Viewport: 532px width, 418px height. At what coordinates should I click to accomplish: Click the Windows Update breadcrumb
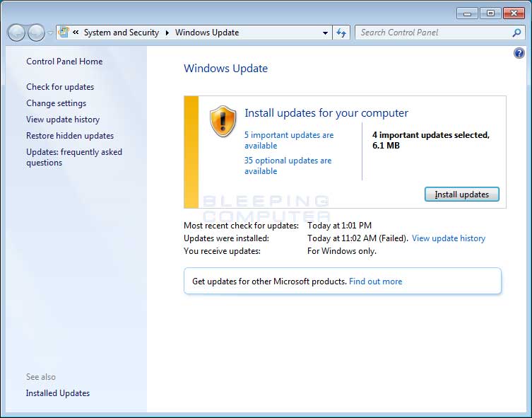207,33
